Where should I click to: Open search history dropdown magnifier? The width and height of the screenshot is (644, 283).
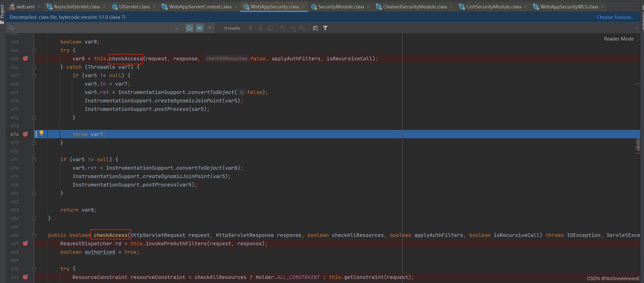[x=11, y=28]
